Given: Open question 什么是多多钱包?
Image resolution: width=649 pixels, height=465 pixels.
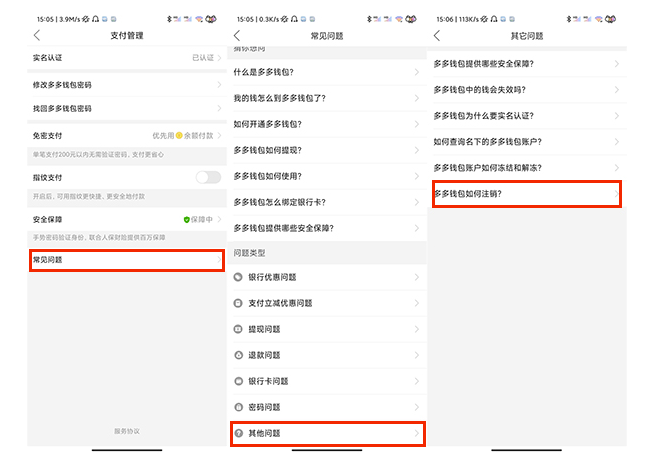Looking at the screenshot, I should [x=327, y=72].
